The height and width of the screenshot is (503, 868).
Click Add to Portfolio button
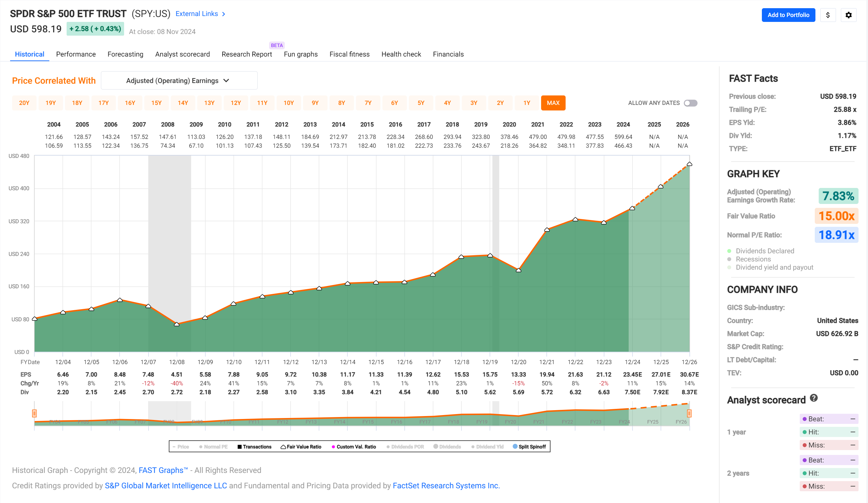tap(788, 15)
